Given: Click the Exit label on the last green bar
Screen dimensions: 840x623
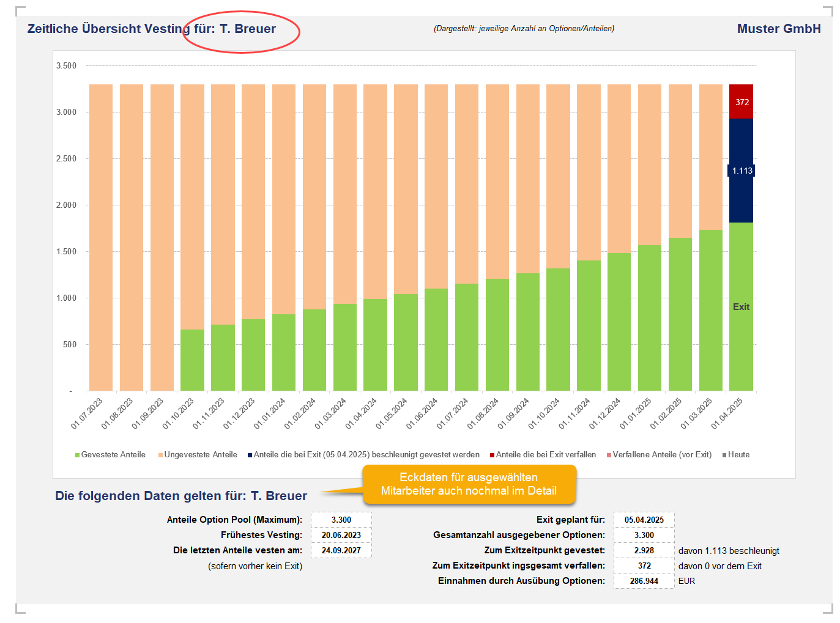Looking at the screenshot, I should [741, 307].
